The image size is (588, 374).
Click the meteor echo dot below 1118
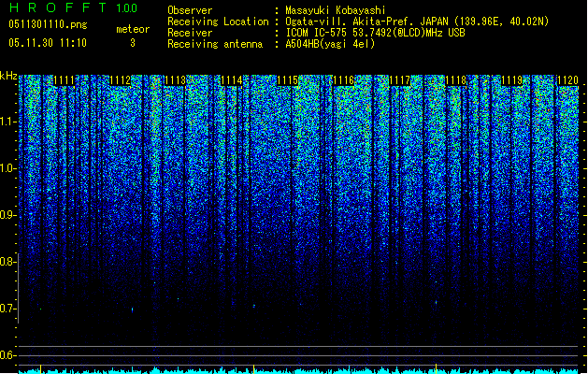coord(437,302)
